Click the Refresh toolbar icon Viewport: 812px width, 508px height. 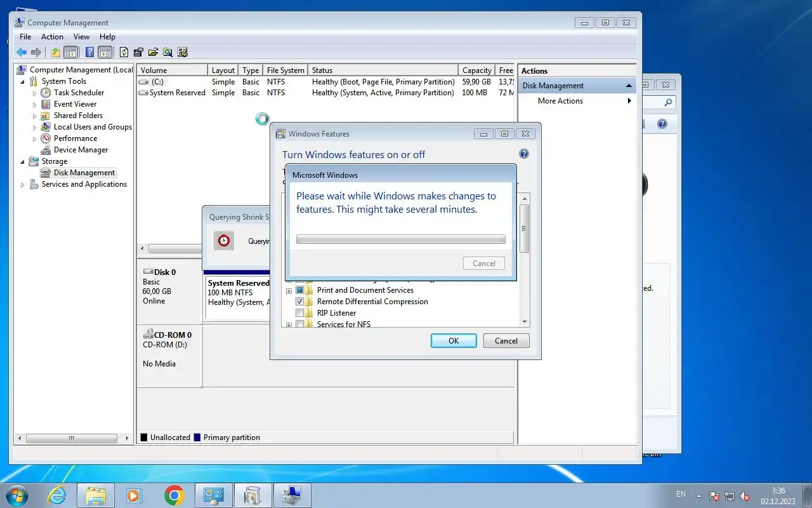click(x=124, y=52)
